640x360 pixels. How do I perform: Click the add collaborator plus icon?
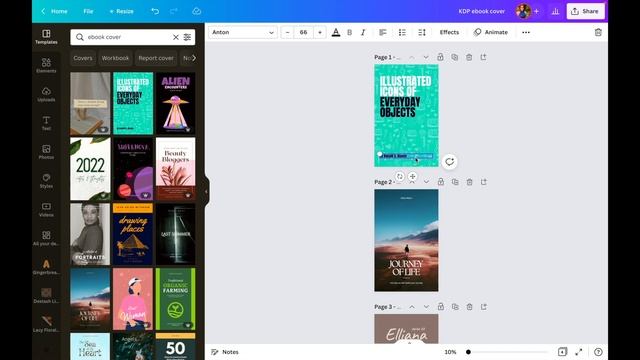pyautogui.click(x=536, y=11)
